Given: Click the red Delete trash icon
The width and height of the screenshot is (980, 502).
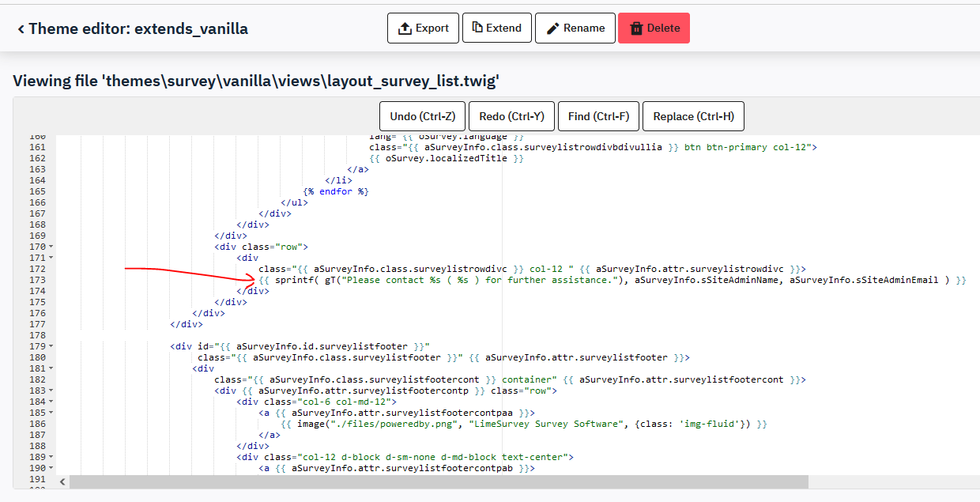Looking at the screenshot, I should click(x=636, y=28).
